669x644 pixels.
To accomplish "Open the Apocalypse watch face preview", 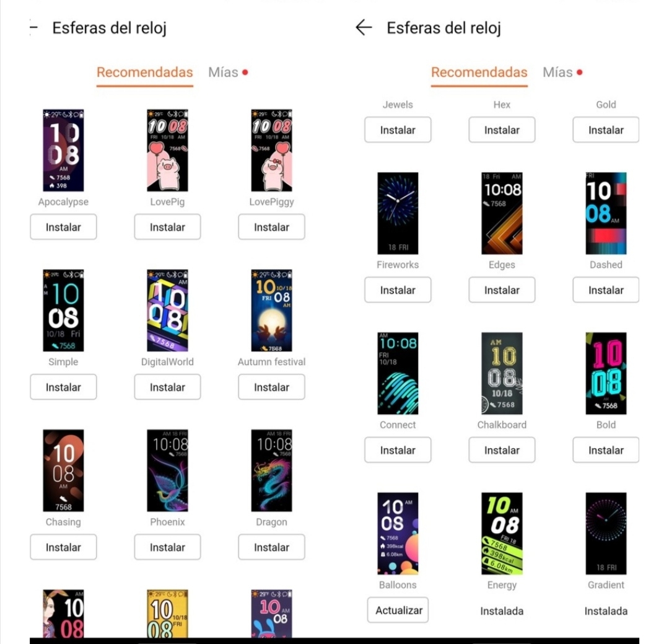I will point(63,151).
